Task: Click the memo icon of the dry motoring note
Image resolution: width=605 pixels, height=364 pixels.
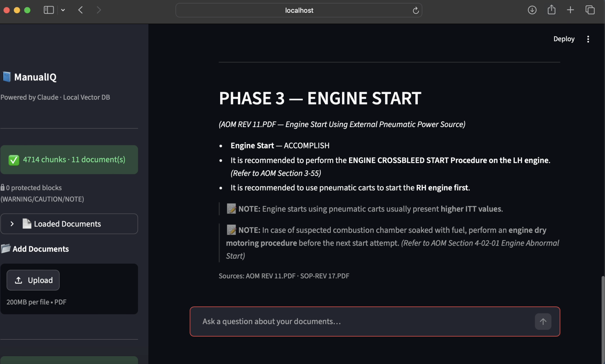Action: [x=231, y=230]
